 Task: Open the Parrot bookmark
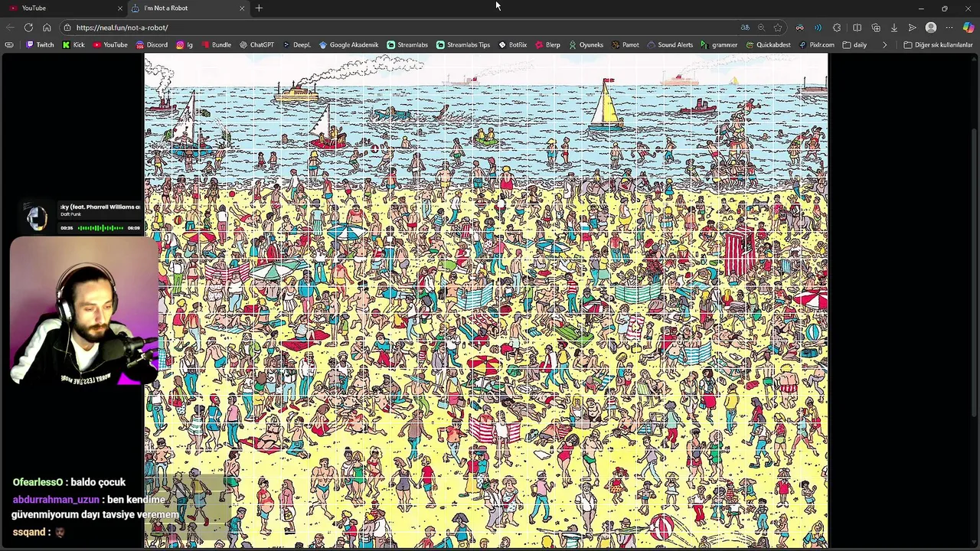tap(626, 45)
